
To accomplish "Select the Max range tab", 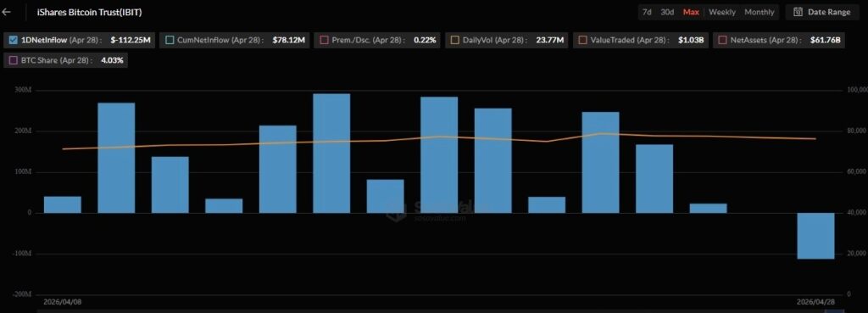I will coord(691,12).
